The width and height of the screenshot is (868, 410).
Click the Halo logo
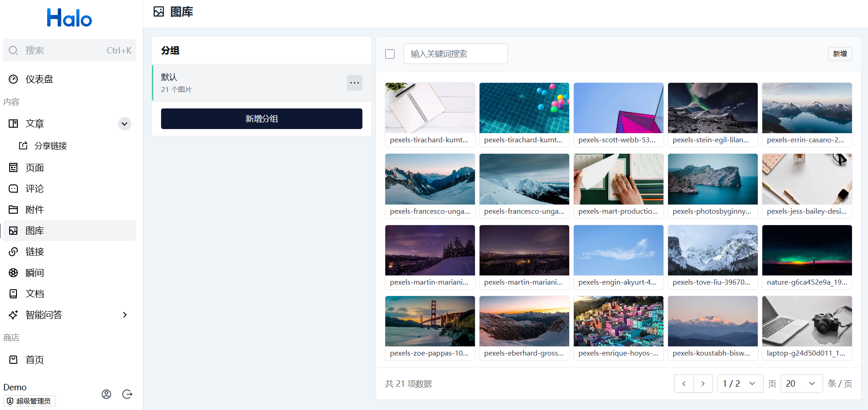pyautogui.click(x=70, y=18)
